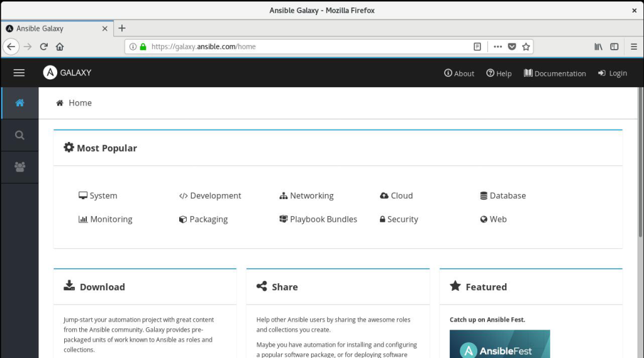Go back with Firefox back arrow

point(11,46)
